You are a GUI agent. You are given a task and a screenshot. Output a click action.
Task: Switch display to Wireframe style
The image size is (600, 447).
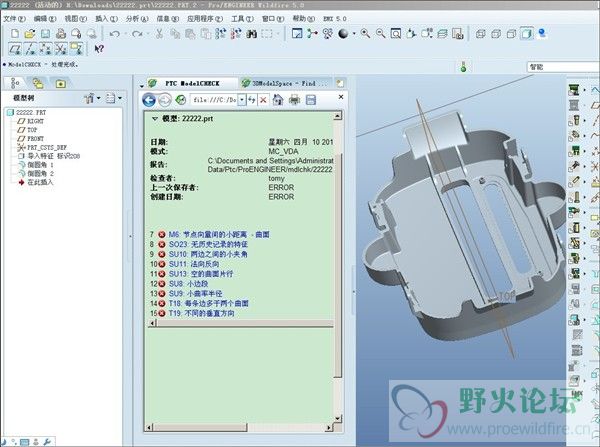pos(481,34)
